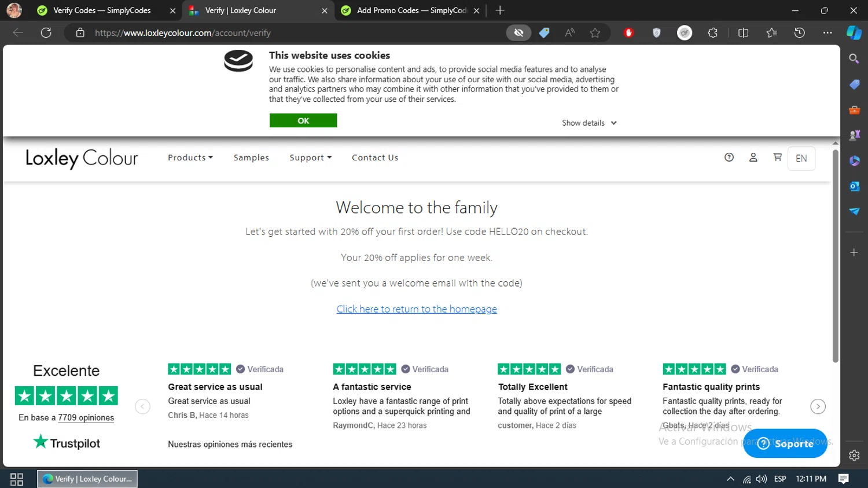Toggle split screen view icon
Image resolution: width=868 pixels, height=488 pixels.
(744, 33)
